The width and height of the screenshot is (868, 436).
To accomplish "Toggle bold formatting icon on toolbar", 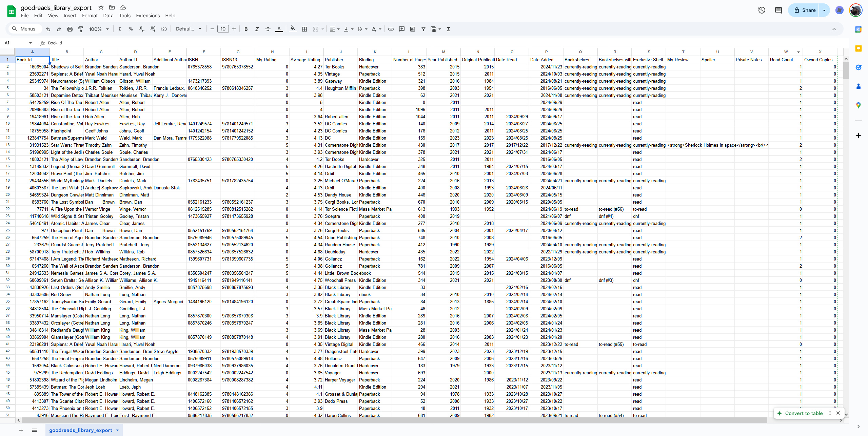I will click(246, 29).
